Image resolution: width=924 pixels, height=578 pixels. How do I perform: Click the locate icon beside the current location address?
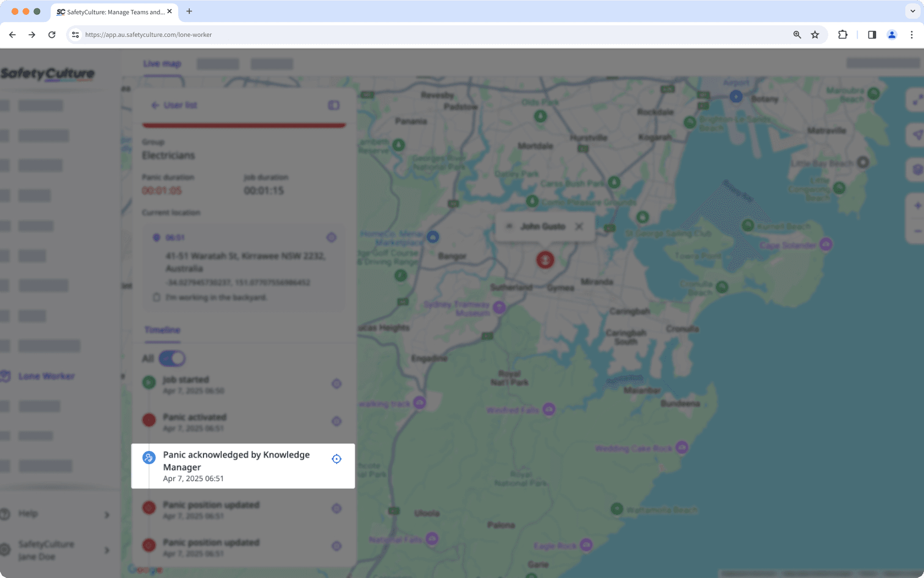[331, 237]
